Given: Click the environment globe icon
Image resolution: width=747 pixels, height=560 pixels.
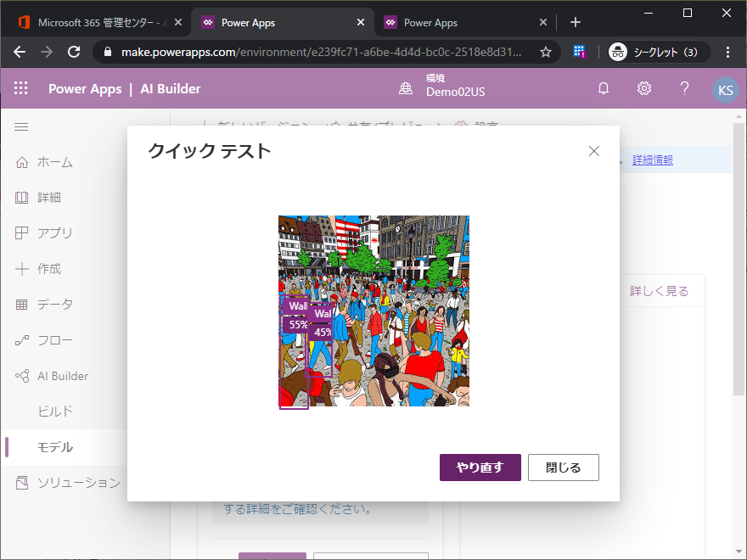Looking at the screenshot, I should (x=406, y=88).
